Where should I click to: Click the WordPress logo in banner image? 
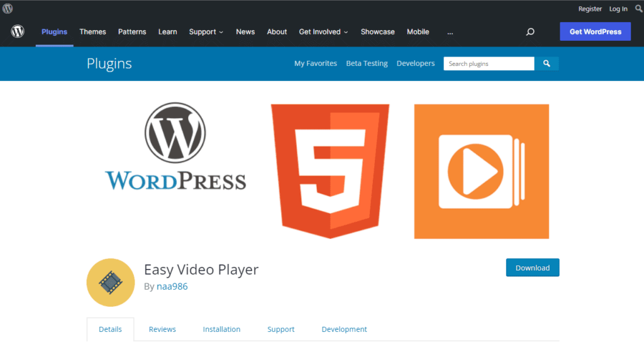[175, 147]
